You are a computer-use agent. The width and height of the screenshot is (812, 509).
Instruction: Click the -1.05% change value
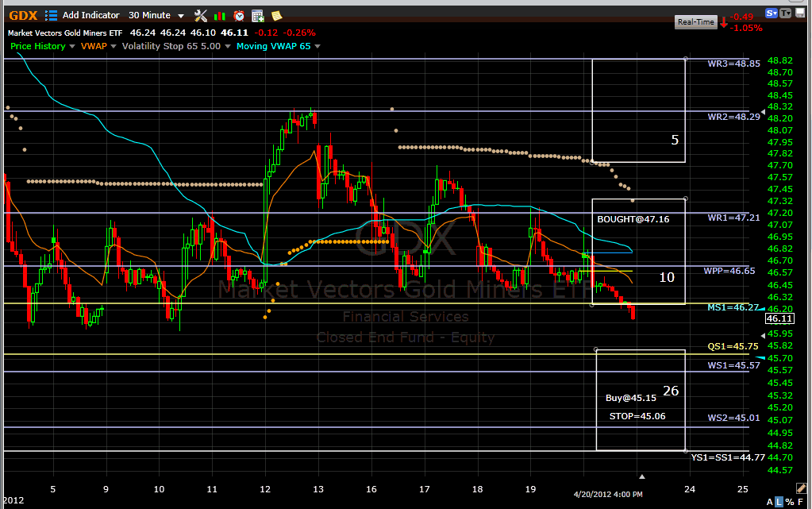[746, 28]
